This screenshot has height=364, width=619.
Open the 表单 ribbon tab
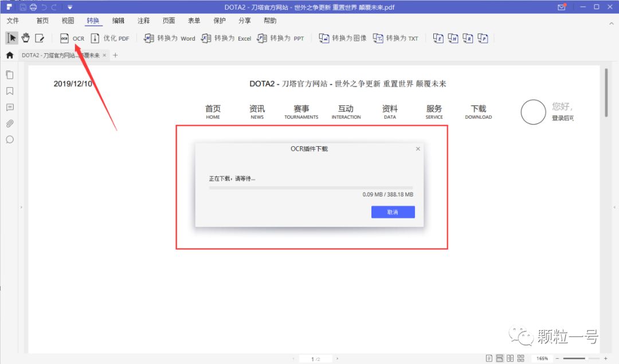click(194, 21)
